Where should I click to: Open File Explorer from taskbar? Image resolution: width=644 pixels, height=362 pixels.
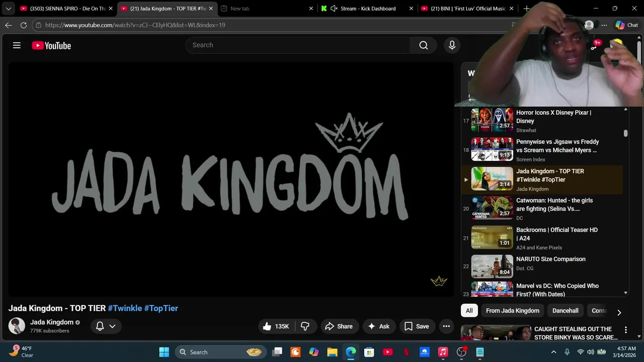332,352
